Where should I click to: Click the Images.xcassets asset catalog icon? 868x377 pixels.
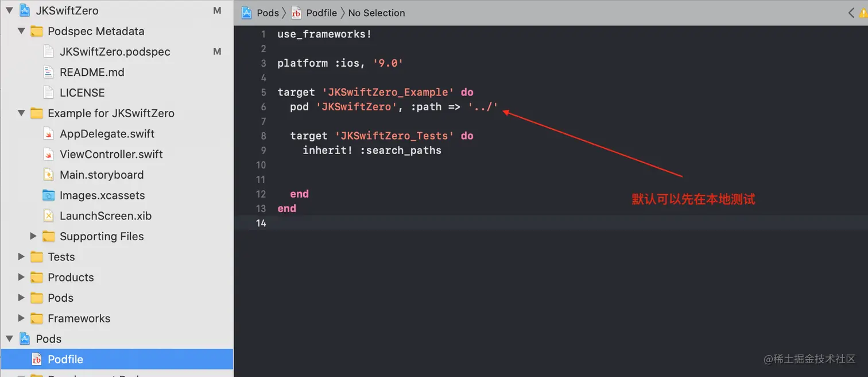point(49,195)
